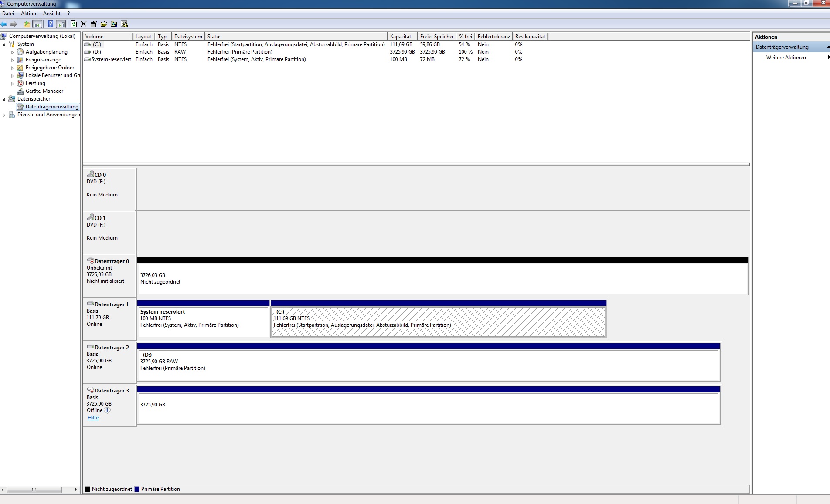Select System-reserviert volume in list

[x=111, y=59]
